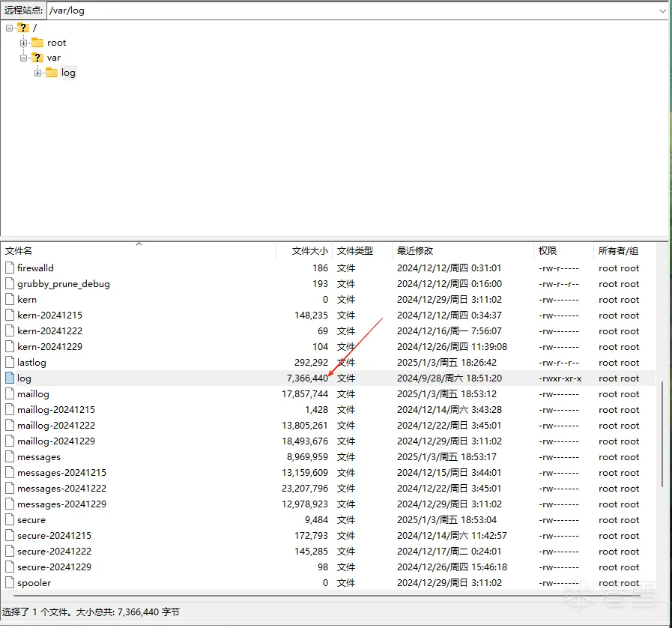Image resolution: width=672 pixels, height=628 pixels.
Task: Collapse the var tree node
Action: pyautogui.click(x=23, y=58)
